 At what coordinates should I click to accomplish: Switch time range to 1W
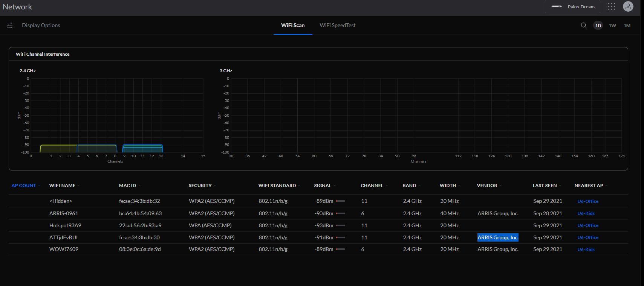(x=612, y=26)
